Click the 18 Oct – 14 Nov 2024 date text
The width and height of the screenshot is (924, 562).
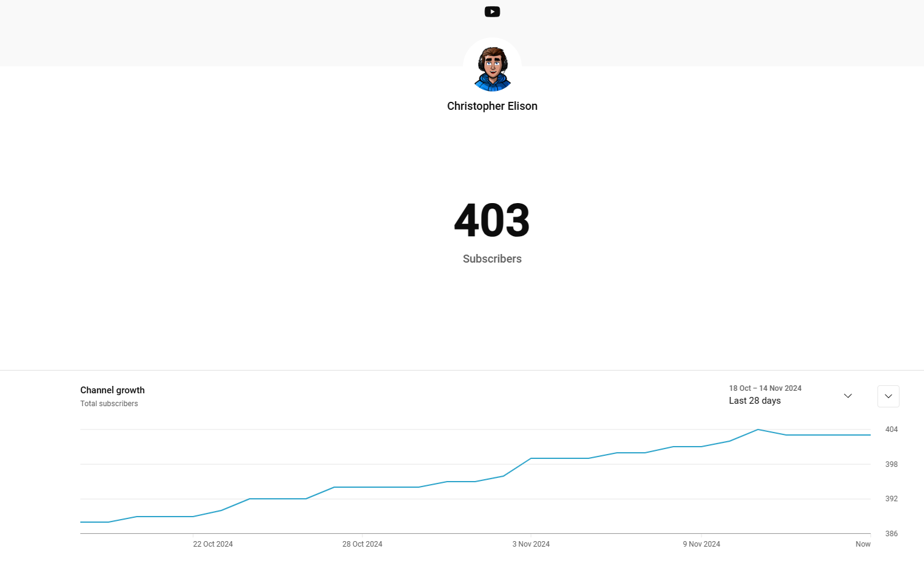tap(765, 388)
